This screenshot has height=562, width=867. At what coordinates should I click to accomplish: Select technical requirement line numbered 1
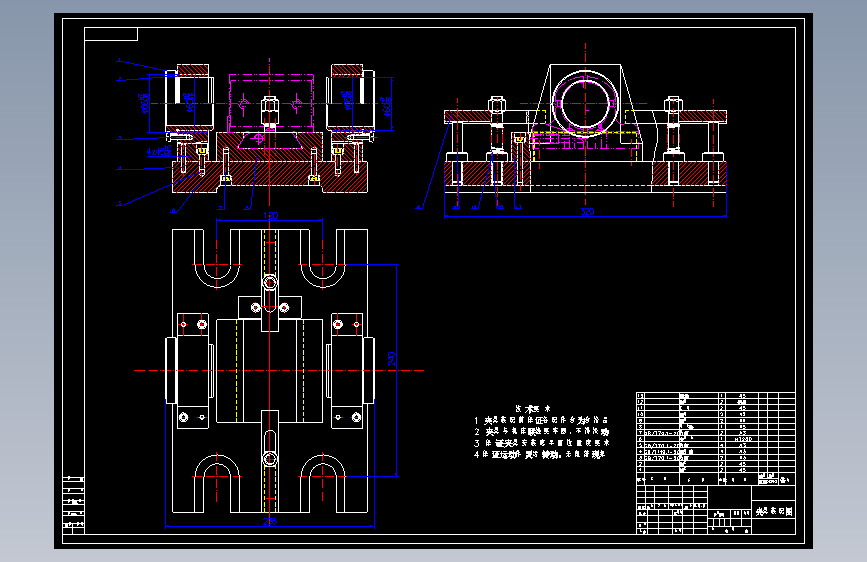tap(541, 420)
